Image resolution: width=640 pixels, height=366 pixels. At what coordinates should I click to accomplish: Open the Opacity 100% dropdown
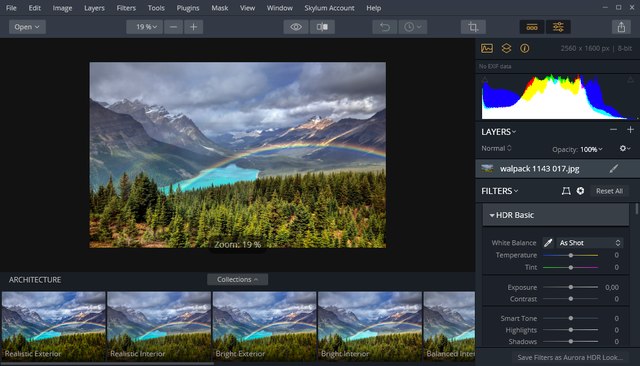591,149
